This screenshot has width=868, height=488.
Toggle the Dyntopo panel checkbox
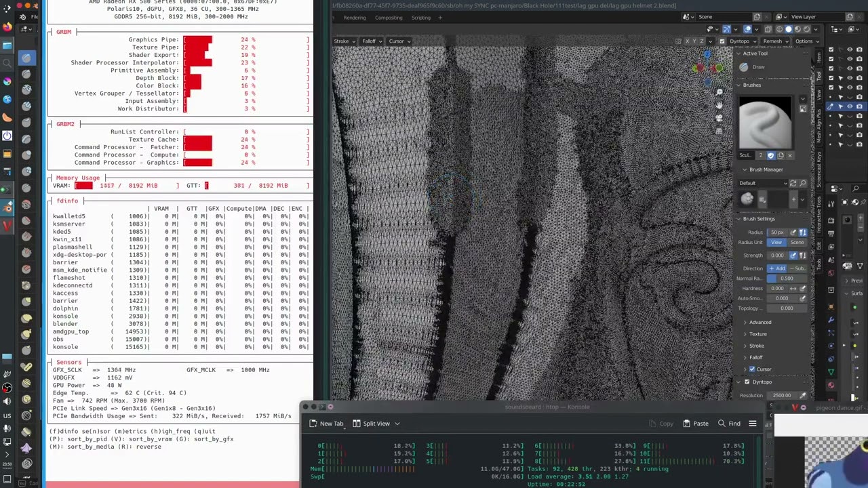point(747,382)
